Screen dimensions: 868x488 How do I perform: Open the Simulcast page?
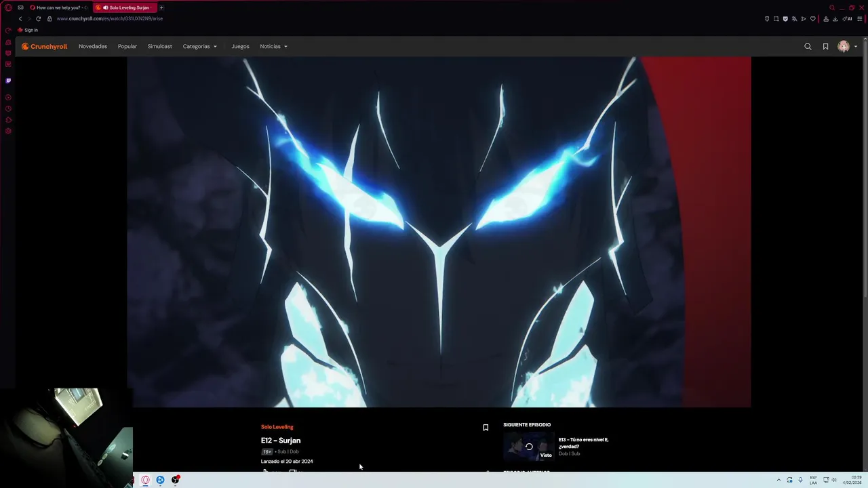point(160,47)
